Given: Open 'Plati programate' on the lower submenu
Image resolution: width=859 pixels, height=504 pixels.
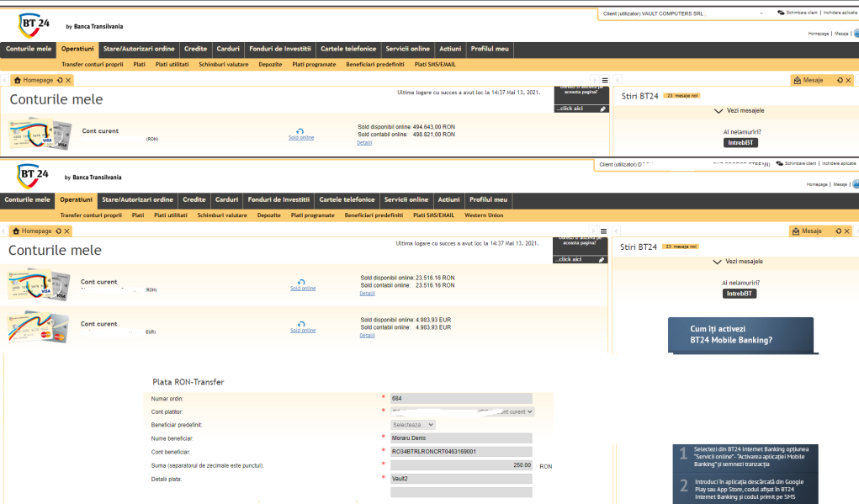Looking at the screenshot, I should coord(312,215).
